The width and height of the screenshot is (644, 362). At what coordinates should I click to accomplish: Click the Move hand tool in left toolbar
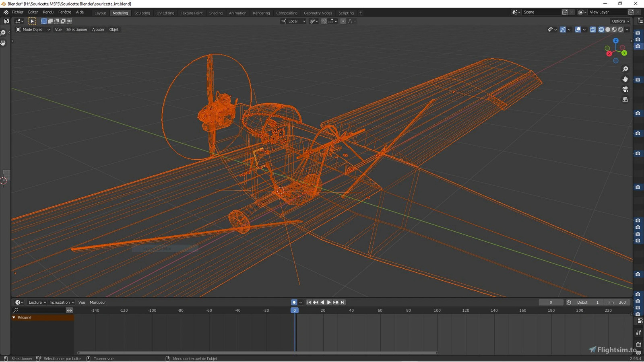3,43
